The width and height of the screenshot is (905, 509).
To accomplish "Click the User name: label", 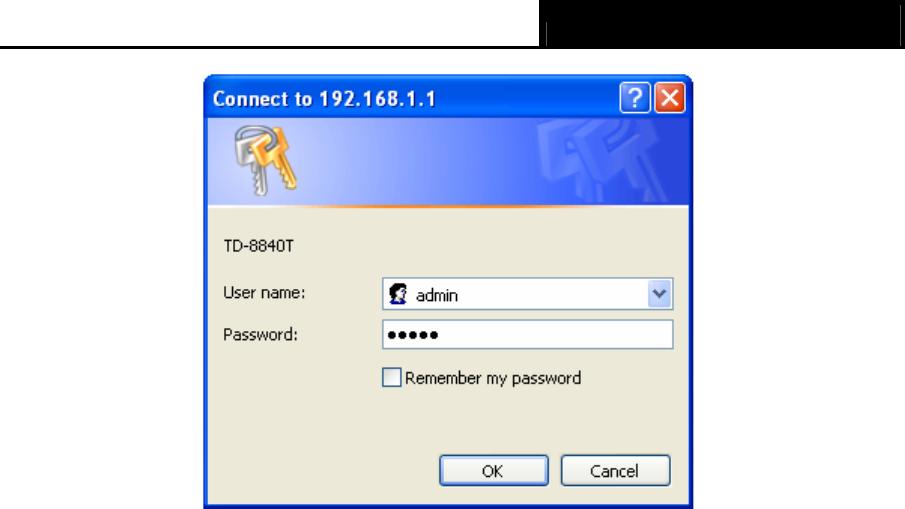I will click(x=264, y=293).
